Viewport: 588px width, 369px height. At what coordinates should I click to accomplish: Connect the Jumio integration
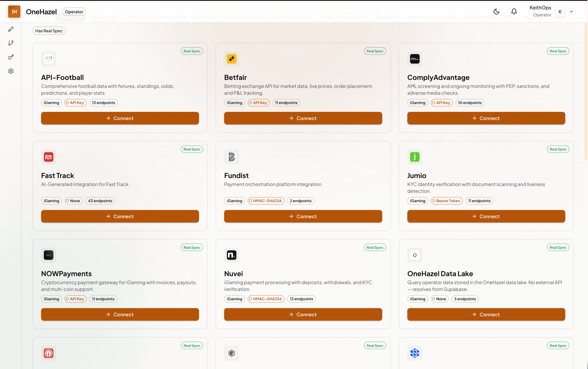point(486,216)
